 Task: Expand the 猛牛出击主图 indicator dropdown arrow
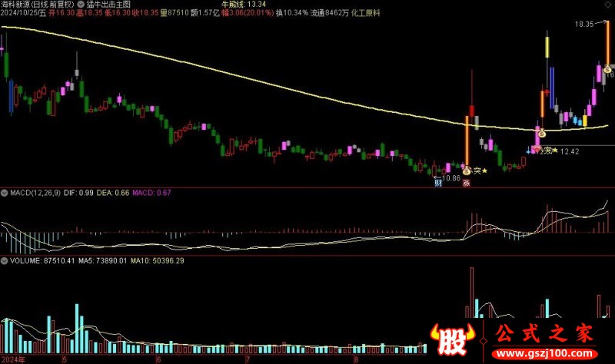pos(81,5)
